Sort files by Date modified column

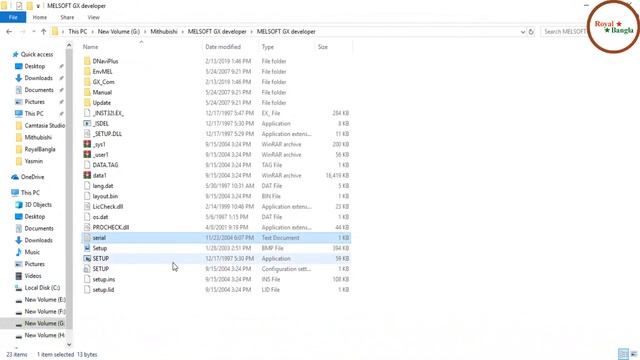click(x=223, y=47)
